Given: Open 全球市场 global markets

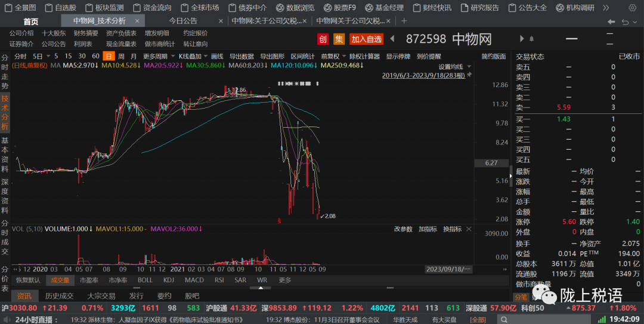Looking at the screenshot, I should tap(200, 7).
